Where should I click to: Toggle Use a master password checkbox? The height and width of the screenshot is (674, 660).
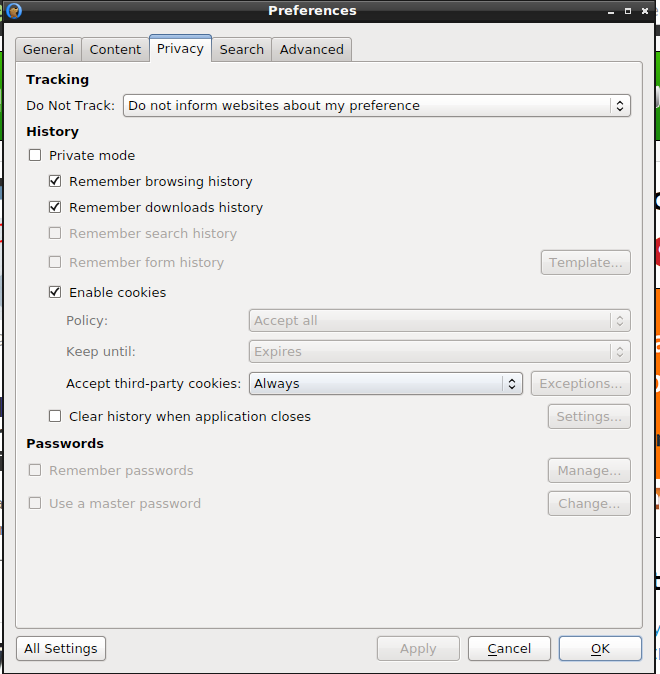click(x=35, y=503)
